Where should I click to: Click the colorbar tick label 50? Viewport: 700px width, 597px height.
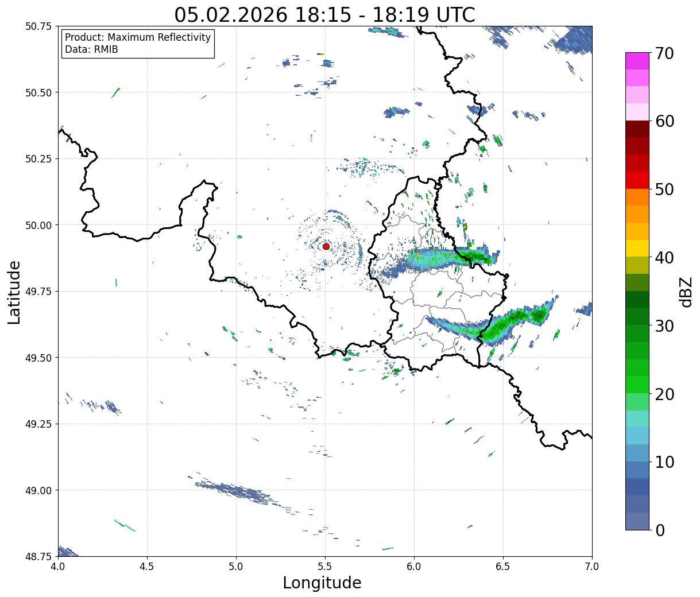(x=664, y=189)
